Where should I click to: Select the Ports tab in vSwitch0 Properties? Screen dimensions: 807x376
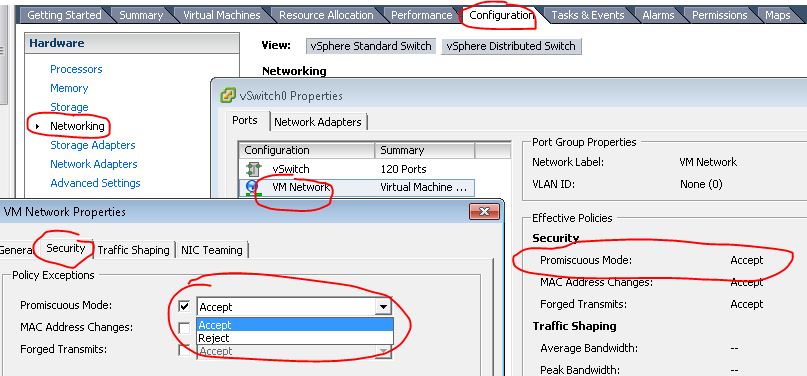pyautogui.click(x=244, y=120)
